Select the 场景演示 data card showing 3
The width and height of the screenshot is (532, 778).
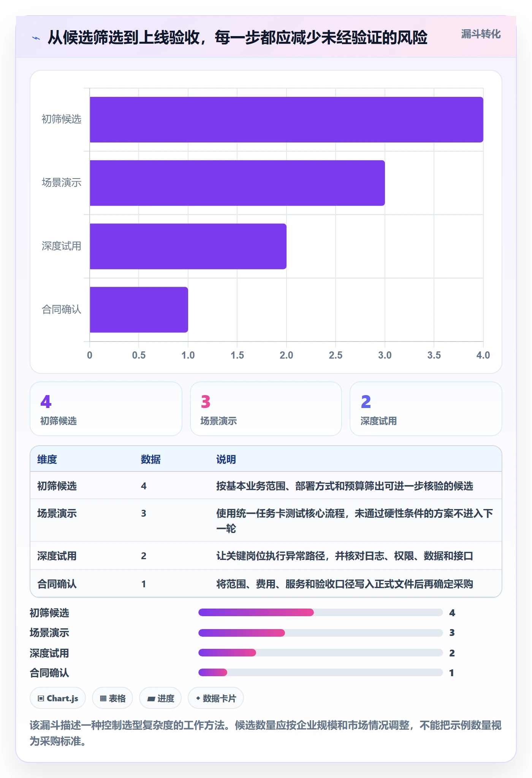pyautogui.click(x=266, y=409)
